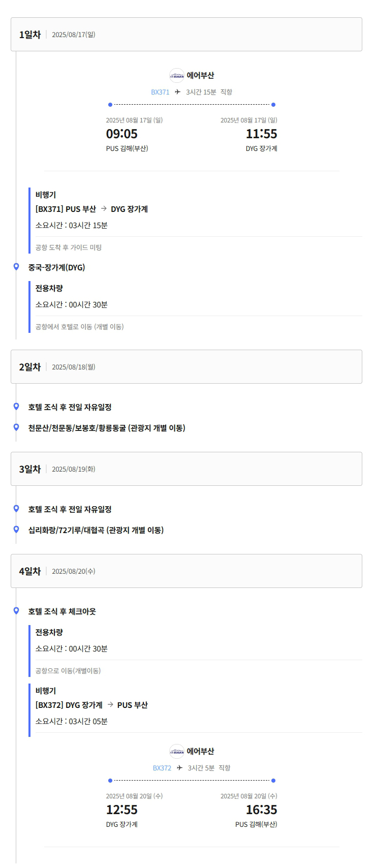Select the 2일차 day header

point(186,367)
